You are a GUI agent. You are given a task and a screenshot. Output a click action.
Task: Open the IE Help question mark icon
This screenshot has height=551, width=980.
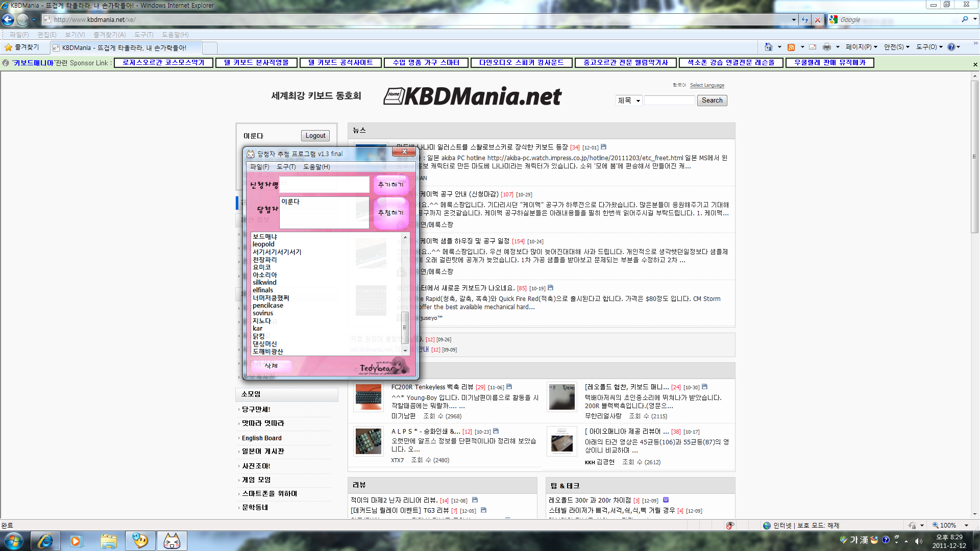coord(951,47)
